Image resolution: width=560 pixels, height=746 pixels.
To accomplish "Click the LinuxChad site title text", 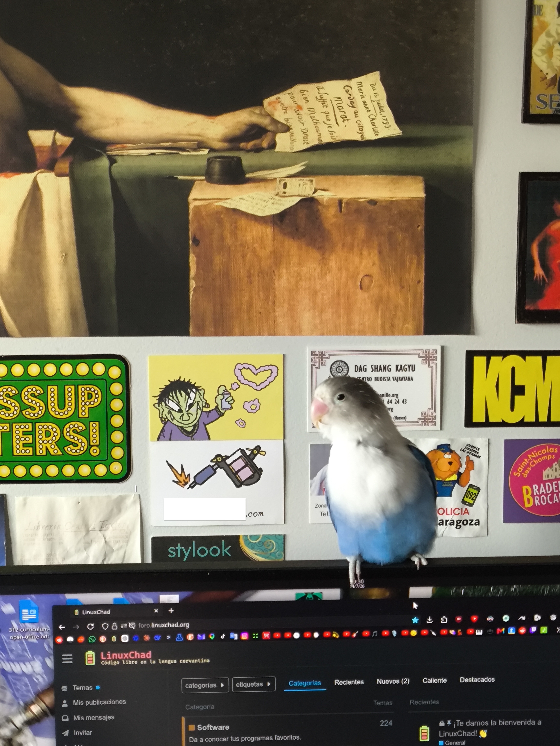I will [126, 655].
